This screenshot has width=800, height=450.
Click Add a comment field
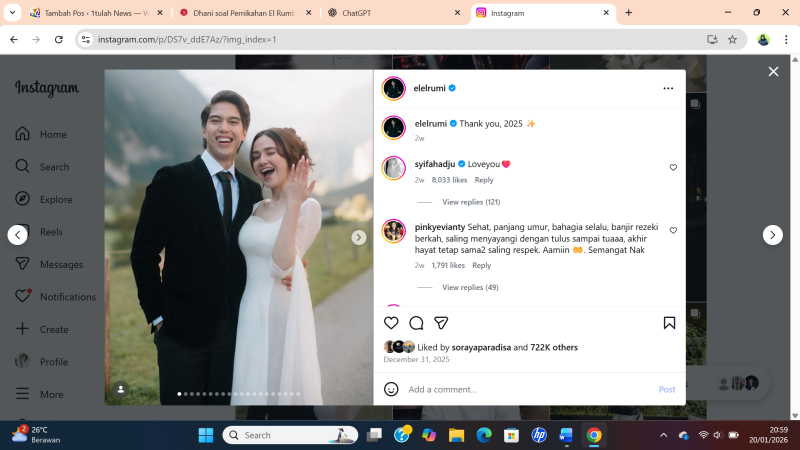[528, 389]
